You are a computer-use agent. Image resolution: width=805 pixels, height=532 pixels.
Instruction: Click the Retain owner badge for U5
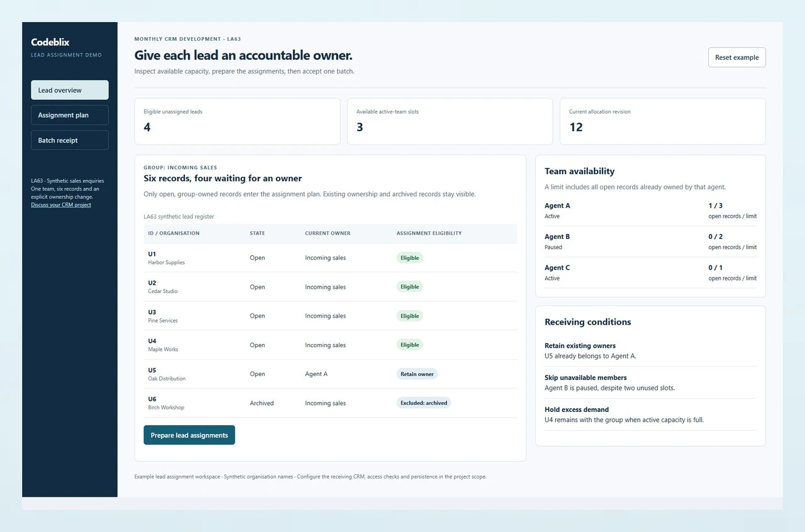pyautogui.click(x=417, y=374)
